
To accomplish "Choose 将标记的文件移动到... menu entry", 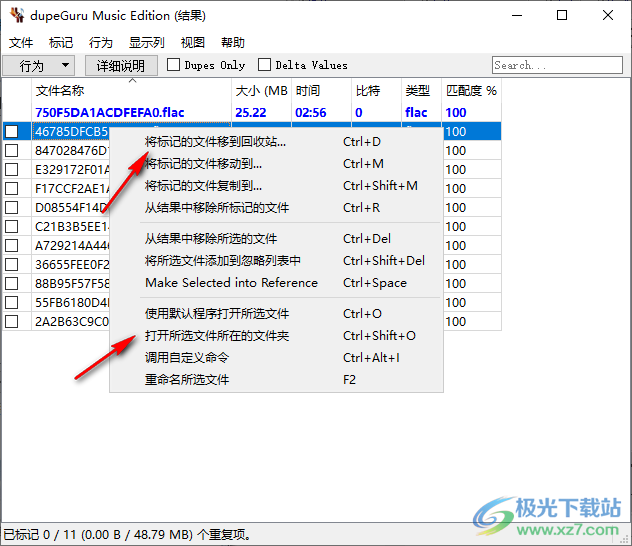I will 276,164.
